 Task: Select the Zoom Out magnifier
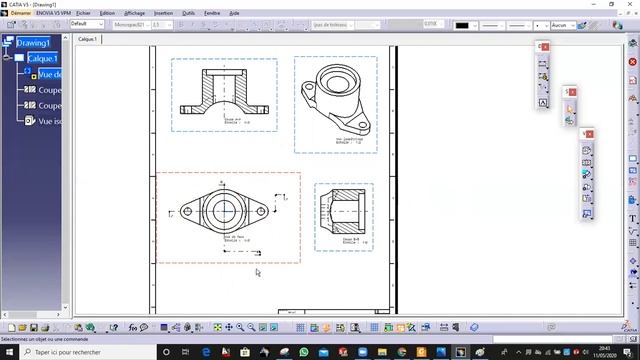point(251,327)
